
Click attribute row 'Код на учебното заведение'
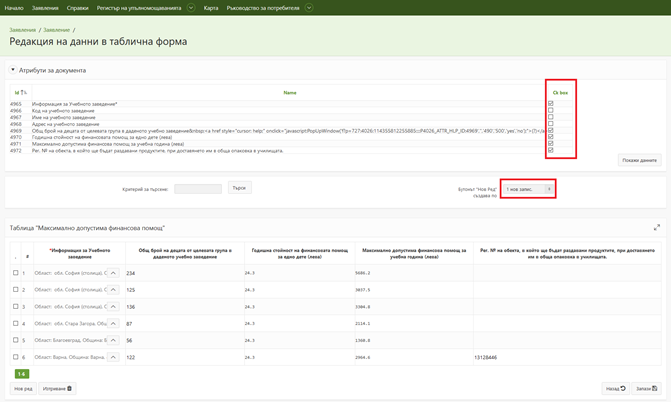[63, 110]
